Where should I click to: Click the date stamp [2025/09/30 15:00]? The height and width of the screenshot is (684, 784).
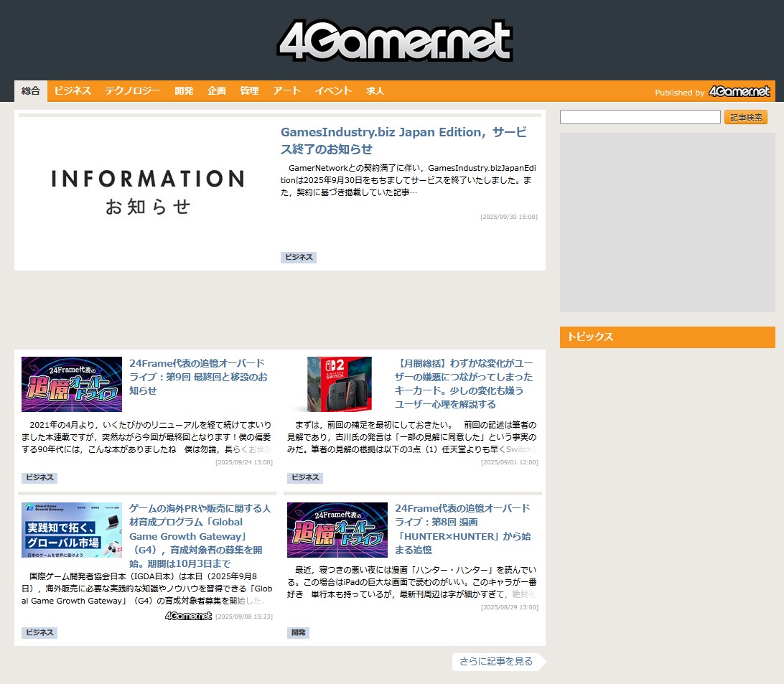coord(509,217)
